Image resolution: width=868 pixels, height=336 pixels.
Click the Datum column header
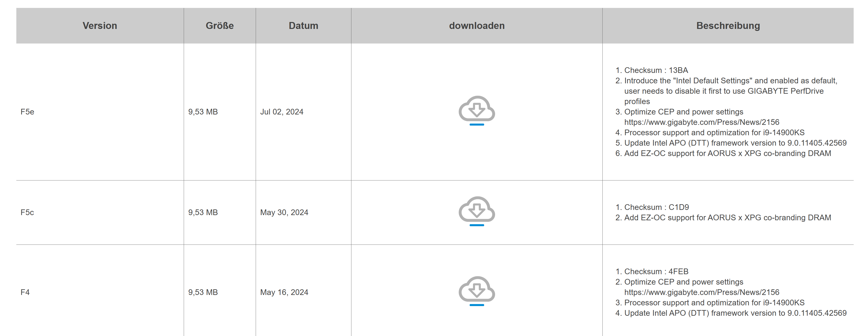[x=303, y=26]
